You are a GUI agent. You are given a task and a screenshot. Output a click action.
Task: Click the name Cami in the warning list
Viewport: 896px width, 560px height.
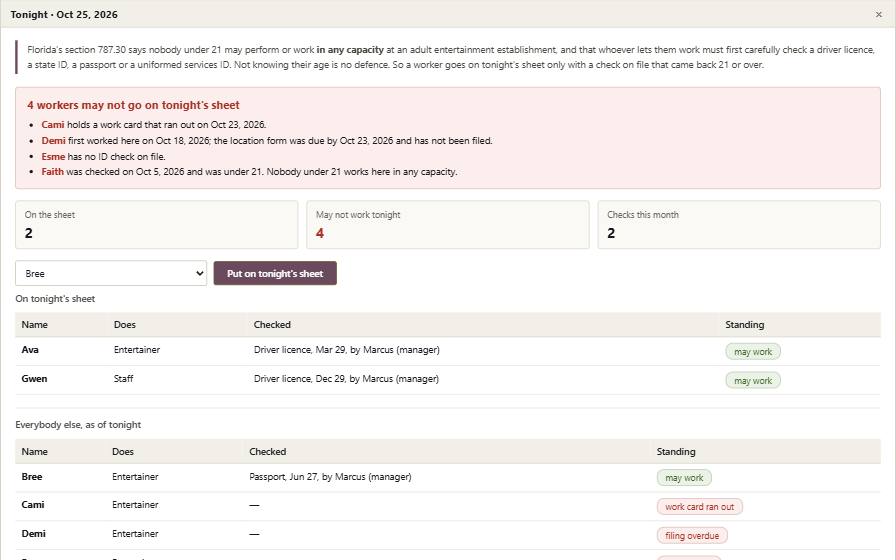[53, 125]
